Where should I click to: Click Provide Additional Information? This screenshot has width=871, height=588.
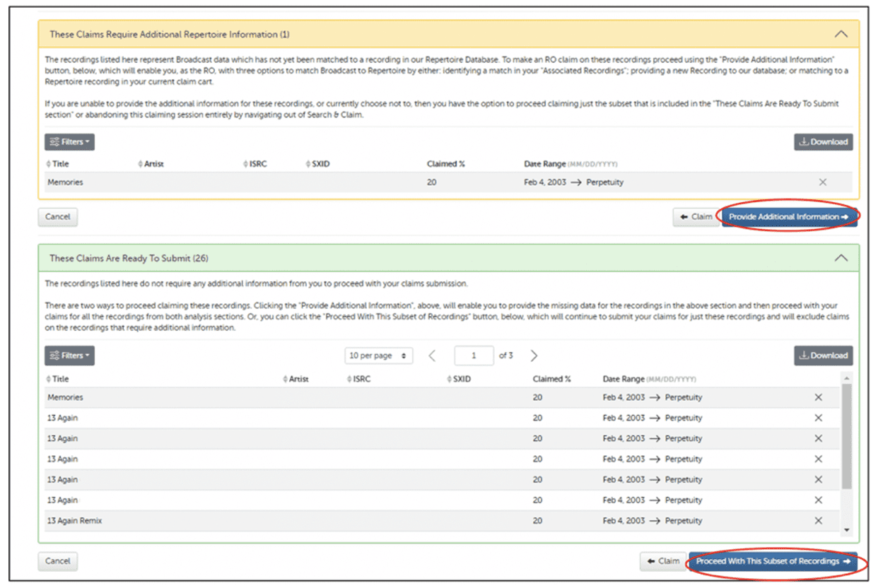pyautogui.click(x=788, y=217)
